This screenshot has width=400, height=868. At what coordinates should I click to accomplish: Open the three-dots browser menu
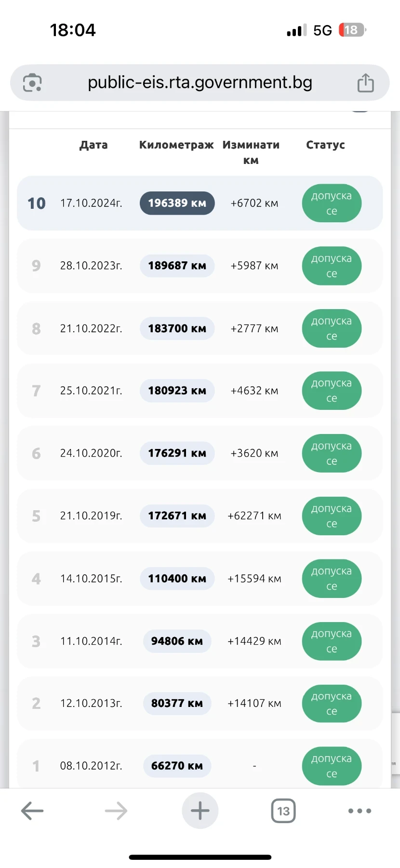(x=360, y=811)
